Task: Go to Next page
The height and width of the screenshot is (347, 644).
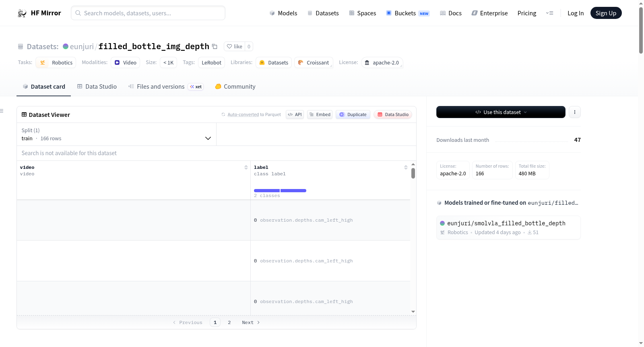Action: [x=251, y=322]
